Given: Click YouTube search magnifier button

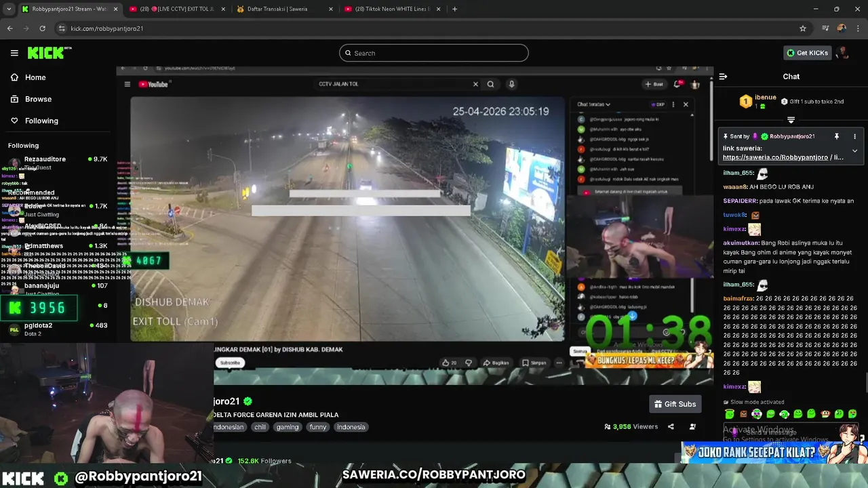Looking at the screenshot, I should [490, 84].
